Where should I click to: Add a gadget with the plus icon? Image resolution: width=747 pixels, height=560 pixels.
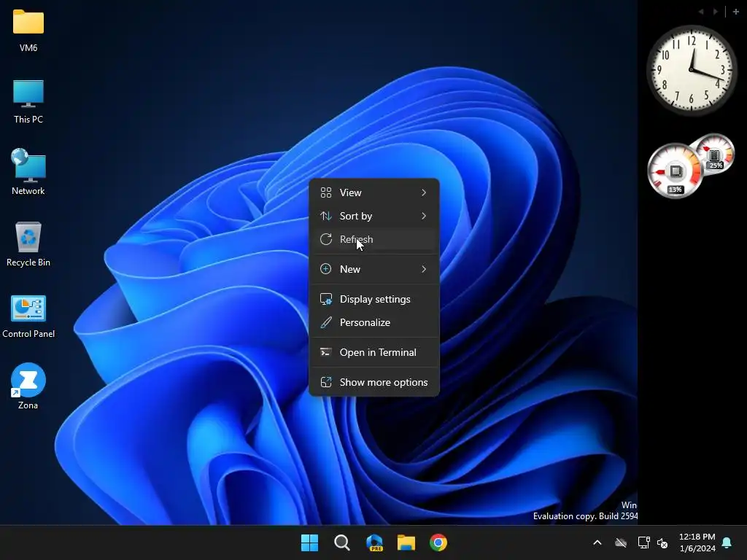coord(735,12)
